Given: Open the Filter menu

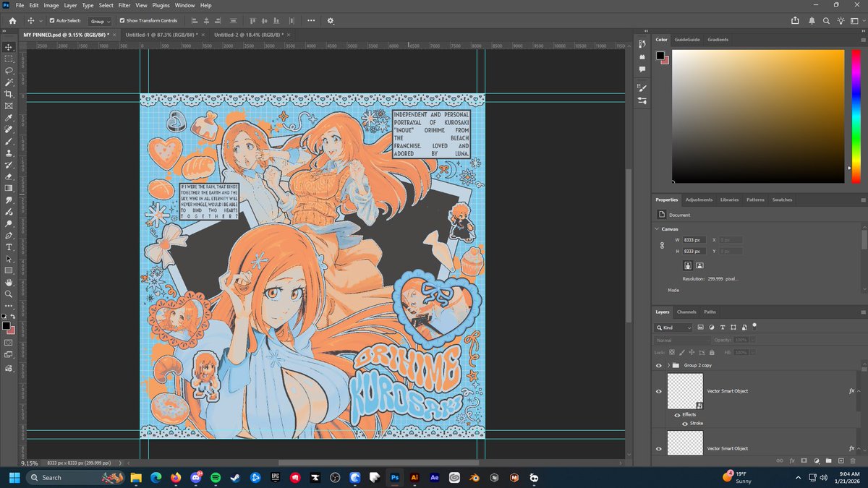Looking at the screenshot, I should tap(124, 5).
